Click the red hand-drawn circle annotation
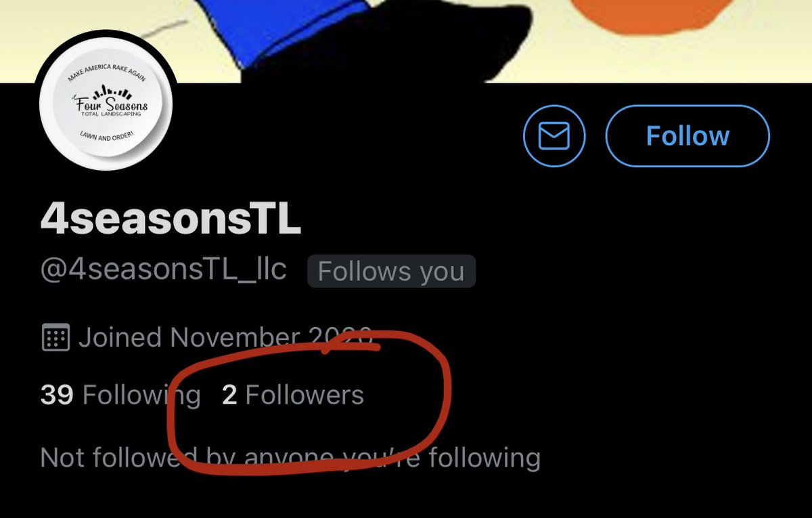The image size is (812, 518). point(308,399)
